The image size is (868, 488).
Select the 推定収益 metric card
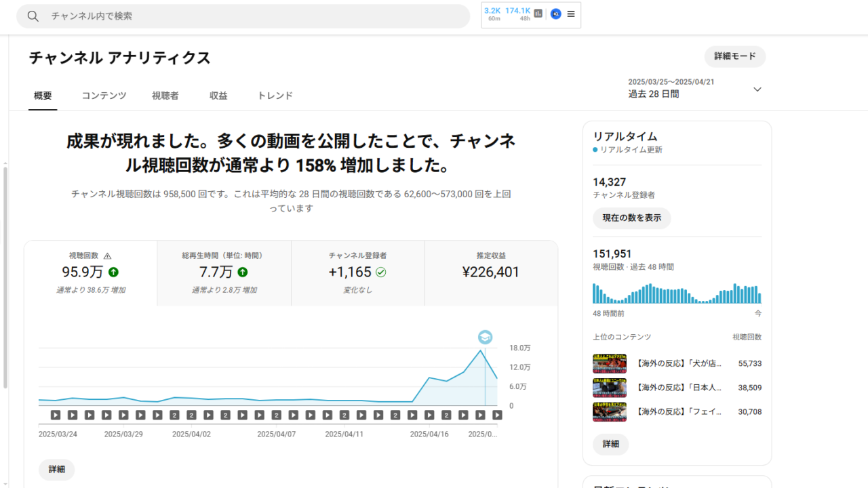pyautogui.click(x=491, y=272)
